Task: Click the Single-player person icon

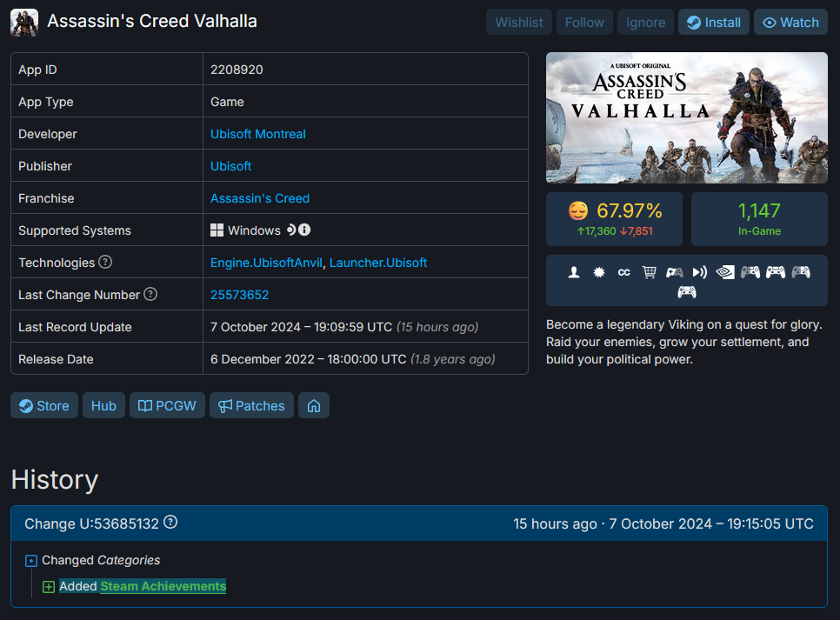Action: pyautogui.click(x=574, y=272)
